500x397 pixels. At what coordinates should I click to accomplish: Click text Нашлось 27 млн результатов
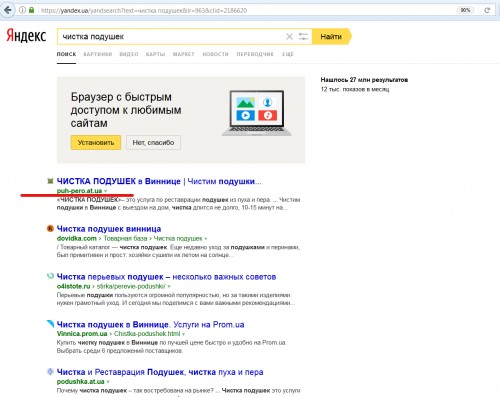click(x=364, y=80)
